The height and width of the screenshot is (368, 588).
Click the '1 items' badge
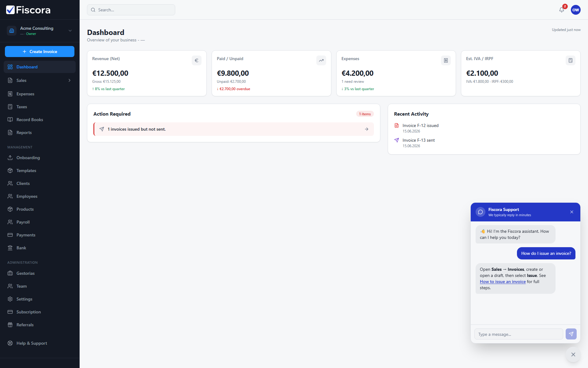pos(365,114)
